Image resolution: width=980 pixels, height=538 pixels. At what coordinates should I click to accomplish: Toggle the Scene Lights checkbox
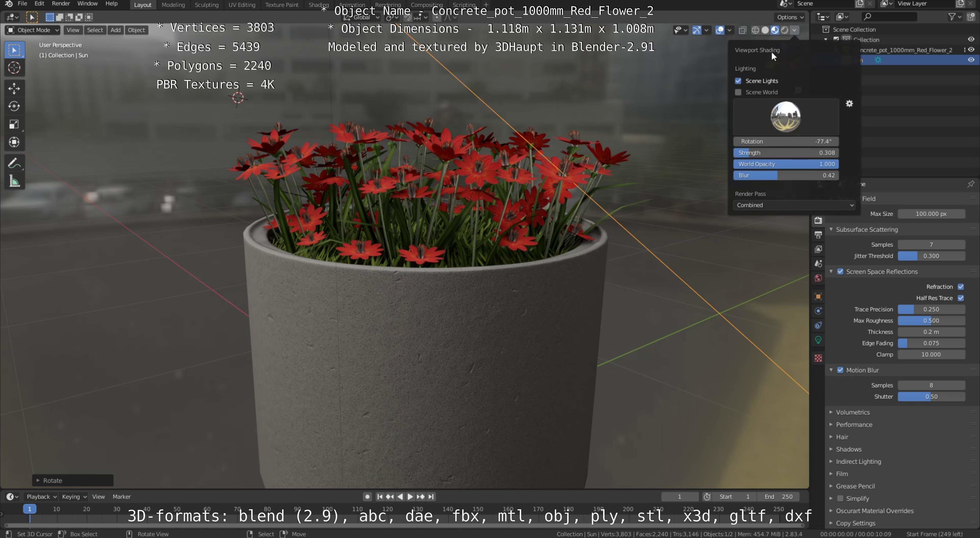[x=738, y=81]
